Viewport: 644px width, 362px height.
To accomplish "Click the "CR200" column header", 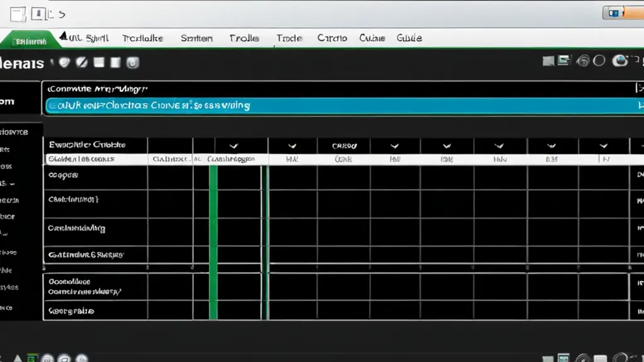I will [344, 146].
